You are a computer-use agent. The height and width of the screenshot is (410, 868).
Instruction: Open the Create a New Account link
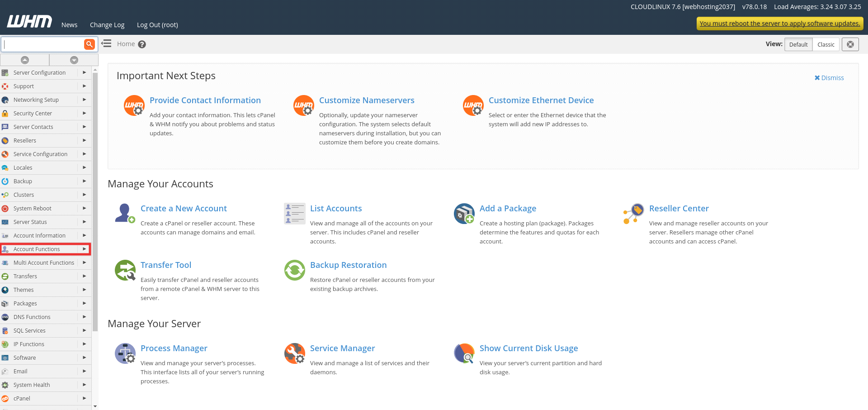click(x=184, y=209)
